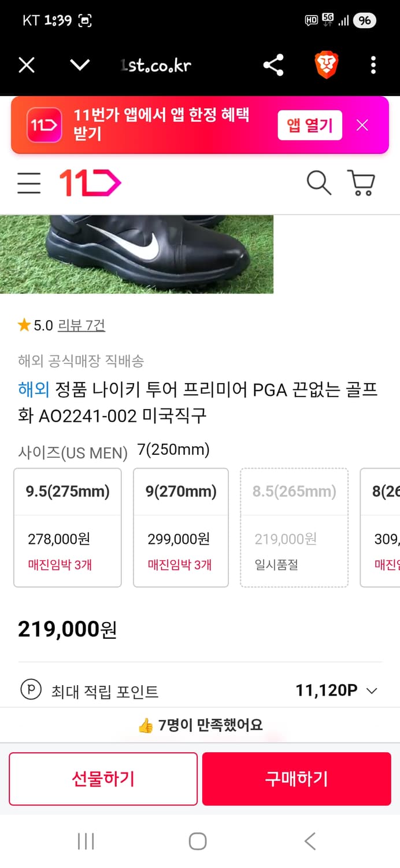Open the browser three-dot overflow menu
Image resolution: width=400 pixels, height=868 pixels.
[373, 65]
